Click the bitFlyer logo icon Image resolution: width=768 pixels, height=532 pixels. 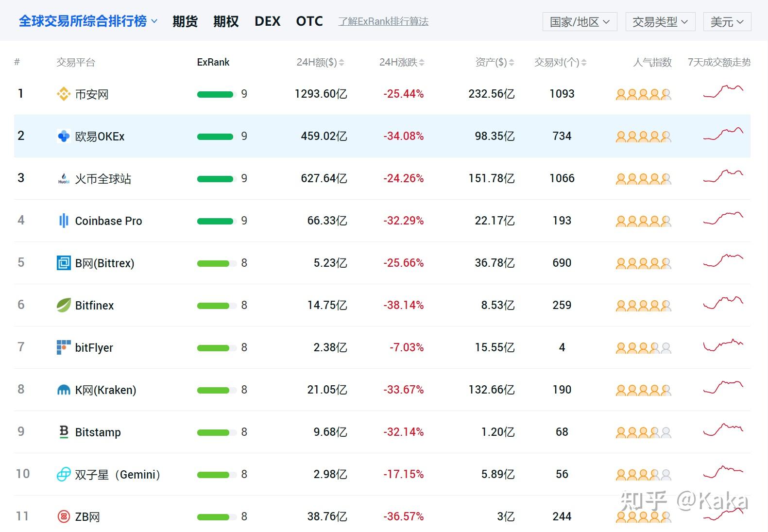pos(64,347)
